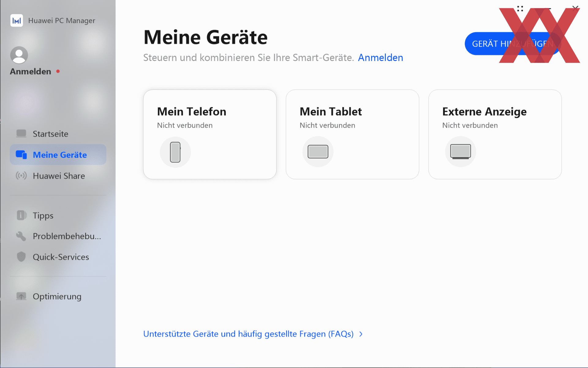
Task: Click GERÄT HINZUFÜGEN button
Action: [x=512, y=43]
